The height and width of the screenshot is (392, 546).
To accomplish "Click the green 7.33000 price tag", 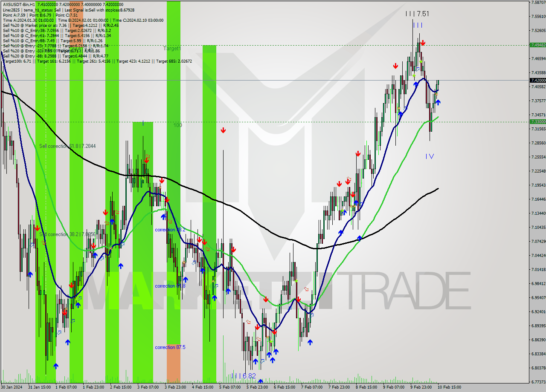I will [x=537, y=121].
